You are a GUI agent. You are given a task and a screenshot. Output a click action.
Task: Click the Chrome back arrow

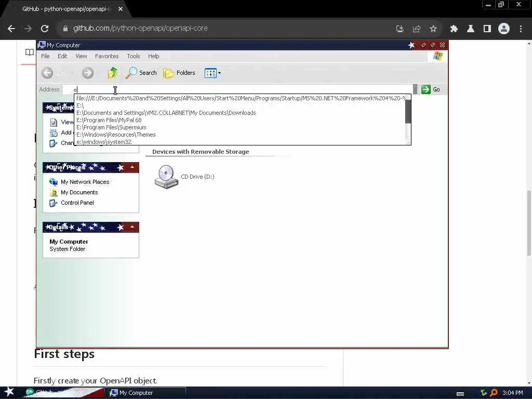tap(11, 29)
